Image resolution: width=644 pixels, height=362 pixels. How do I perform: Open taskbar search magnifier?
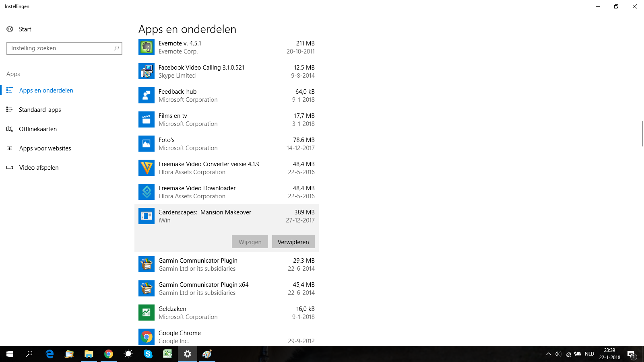point(29,354)
